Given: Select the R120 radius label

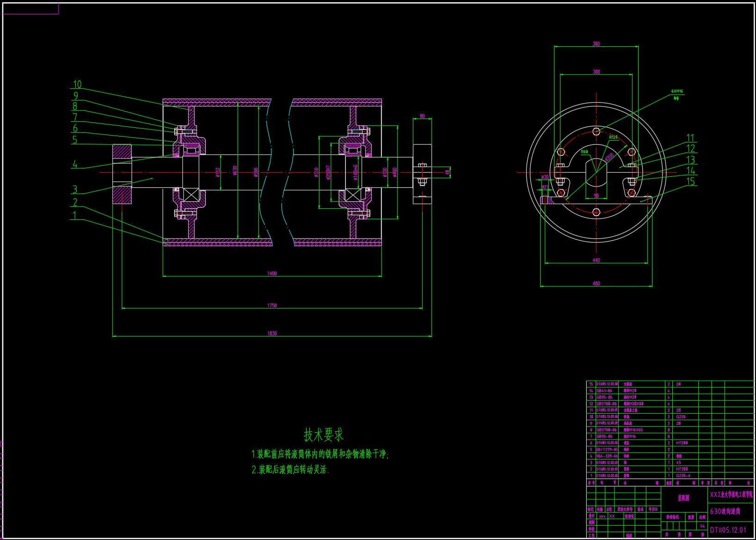Looking at the screenshot, I should [613, 137].
